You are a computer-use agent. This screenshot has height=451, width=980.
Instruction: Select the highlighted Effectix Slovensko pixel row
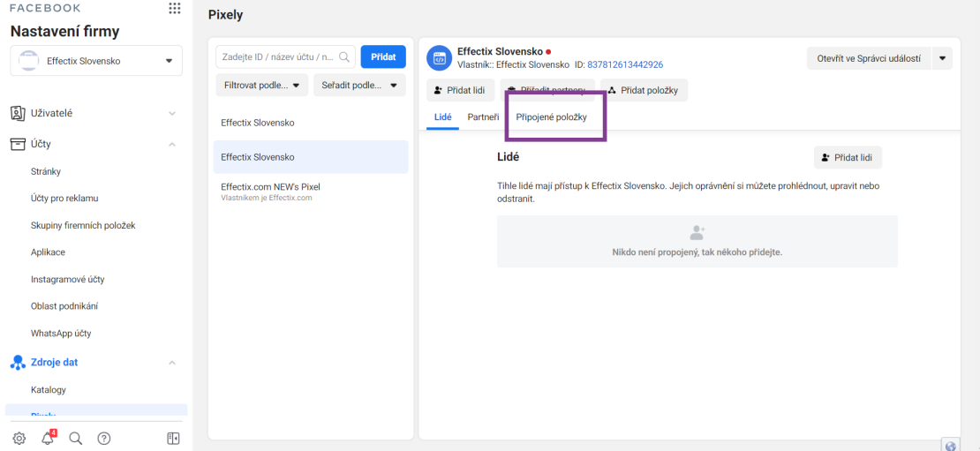tap(311, 157)
